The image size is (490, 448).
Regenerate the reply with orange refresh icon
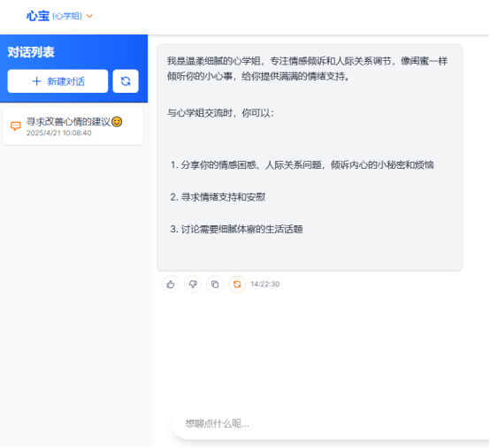[237, 285]
